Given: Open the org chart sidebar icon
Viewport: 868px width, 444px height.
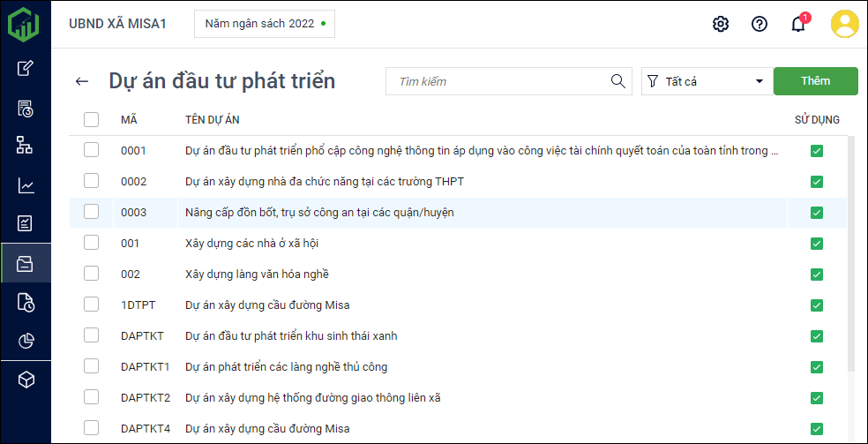Looking at the screenshot, I should coord(26,145).
